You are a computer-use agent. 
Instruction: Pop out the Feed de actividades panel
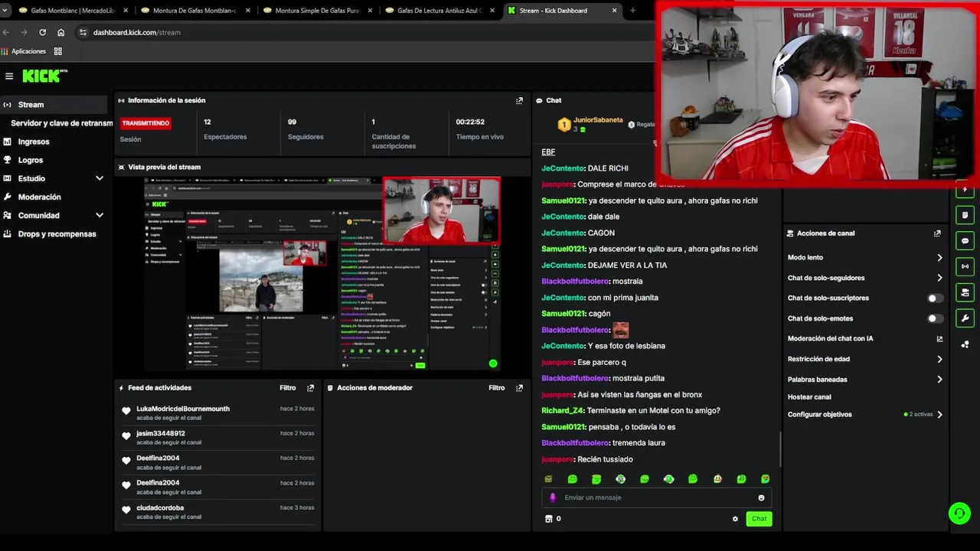click(x=310, y=388)
